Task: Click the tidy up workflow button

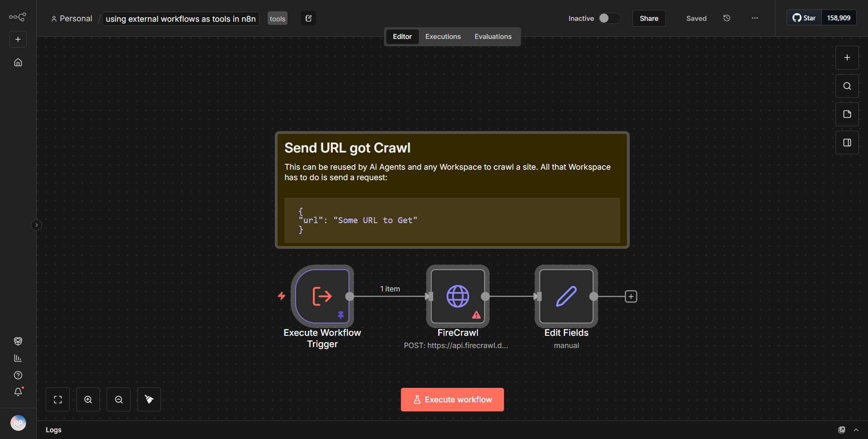Action: [x=149, y=400]
